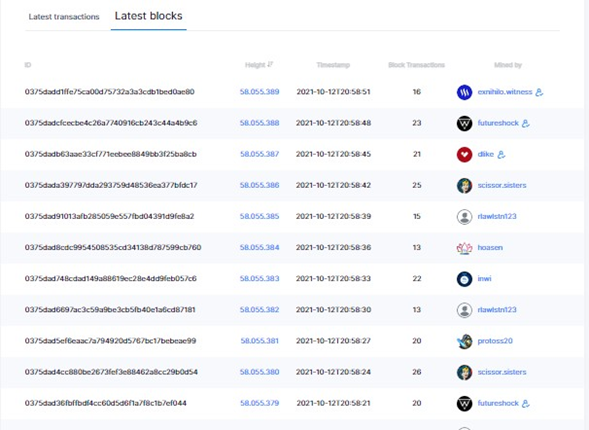Click protoss20 avatar icon

pos(464,341)
